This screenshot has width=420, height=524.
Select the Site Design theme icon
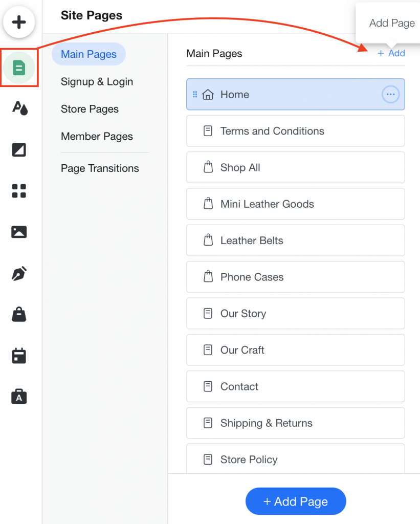(19, 108)
